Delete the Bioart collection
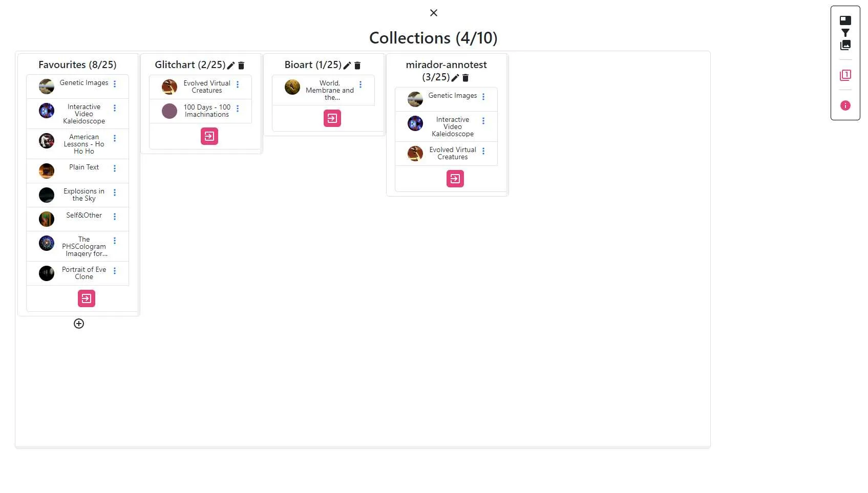 coord(357,66)
